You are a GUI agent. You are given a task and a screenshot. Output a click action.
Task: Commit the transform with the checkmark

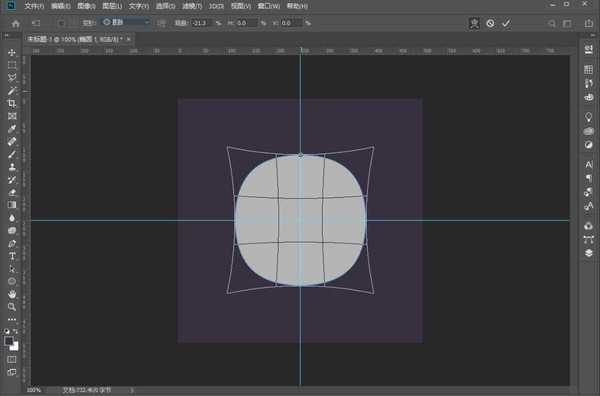point(506,23)
